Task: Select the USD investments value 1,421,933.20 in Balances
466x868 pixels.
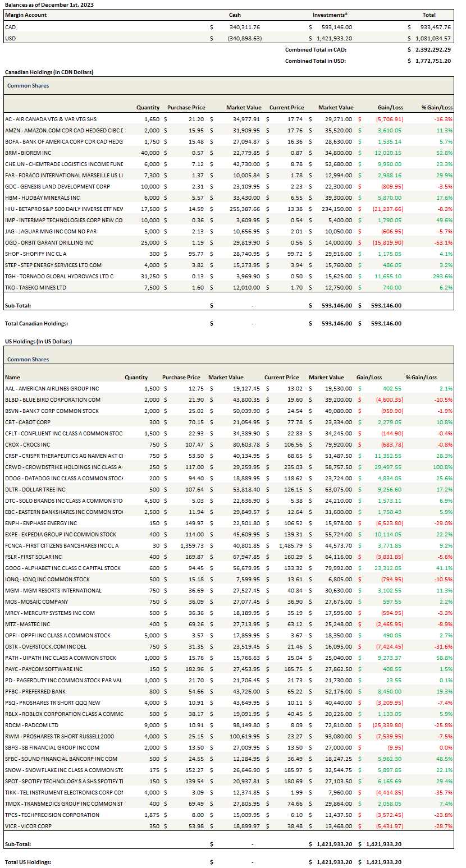Action: [x=336, y=38]
